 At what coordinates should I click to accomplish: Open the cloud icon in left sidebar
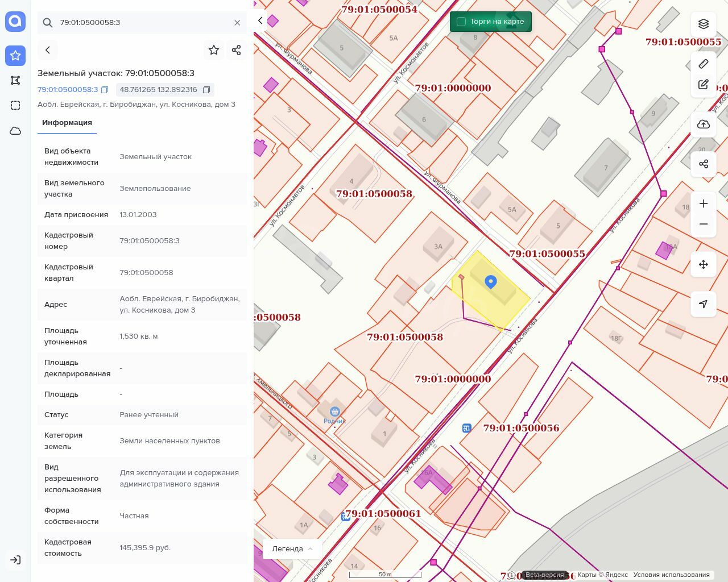[x=15, y=131]
